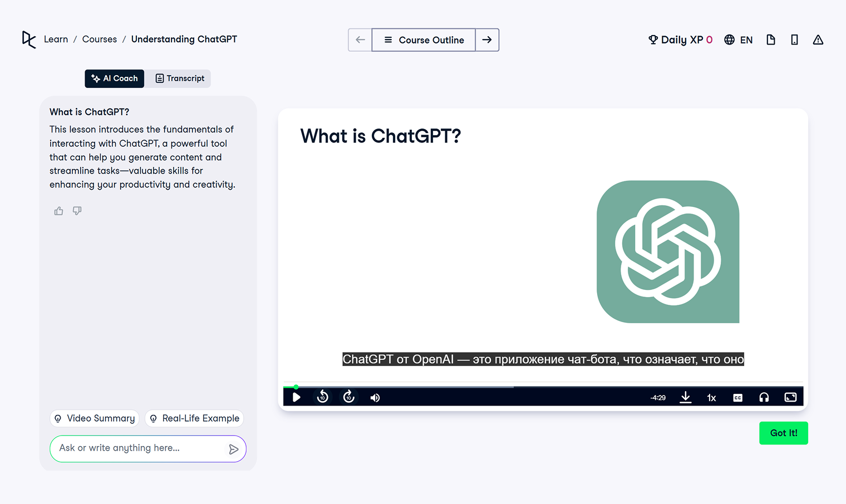This screenshot has height=504, width=846.
Task: Mute the video volume
Action: point(375,397)
